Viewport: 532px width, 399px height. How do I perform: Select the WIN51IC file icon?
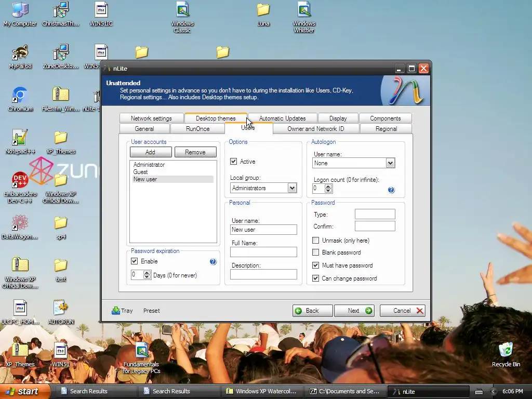click(101, 14)
